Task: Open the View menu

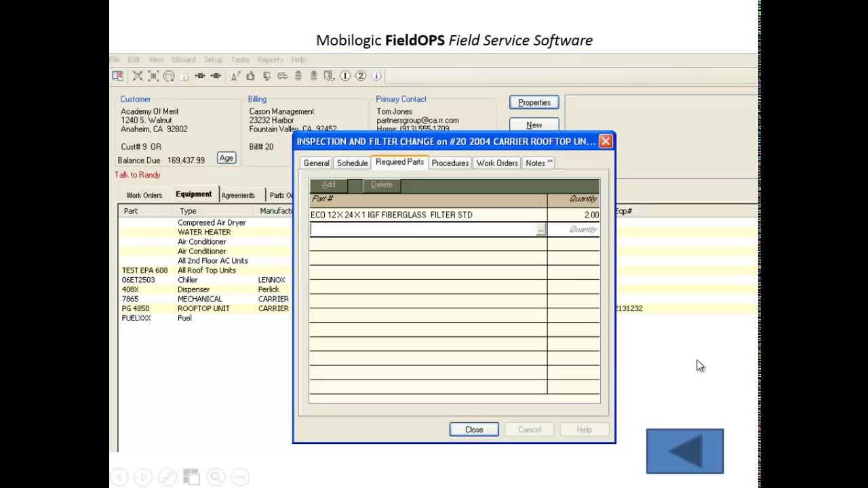Action: point(156,60)
